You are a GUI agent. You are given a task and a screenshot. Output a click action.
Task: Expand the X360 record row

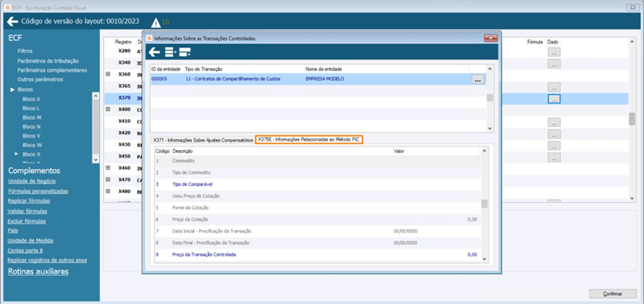[108, 74]
